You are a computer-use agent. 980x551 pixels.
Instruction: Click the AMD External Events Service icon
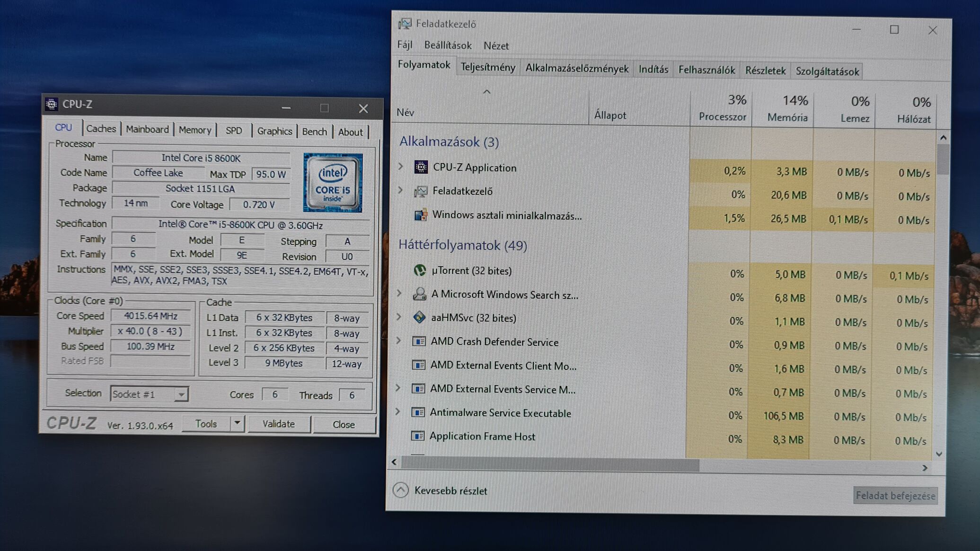pyautogui.click(x=418, y=388)
